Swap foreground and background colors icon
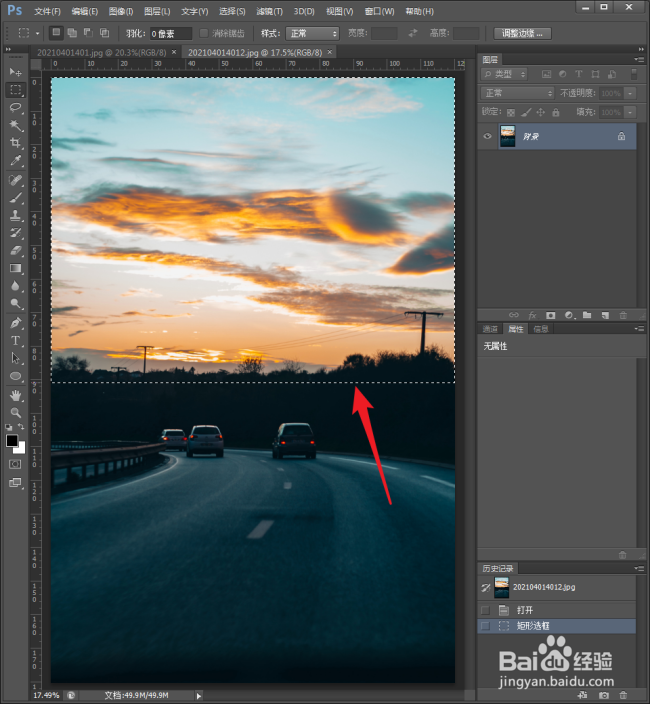The image size is (650, 704). [21, 427]
